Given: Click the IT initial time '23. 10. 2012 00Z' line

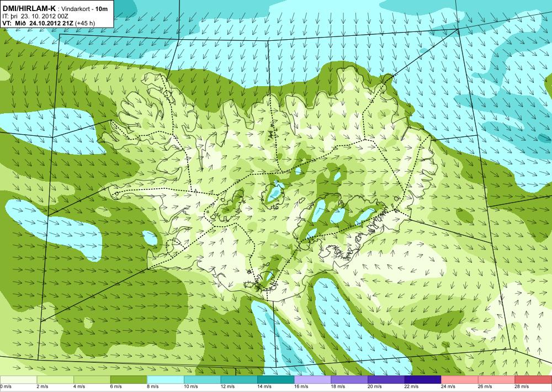Looking at the screenshot, I should point(35,16).
